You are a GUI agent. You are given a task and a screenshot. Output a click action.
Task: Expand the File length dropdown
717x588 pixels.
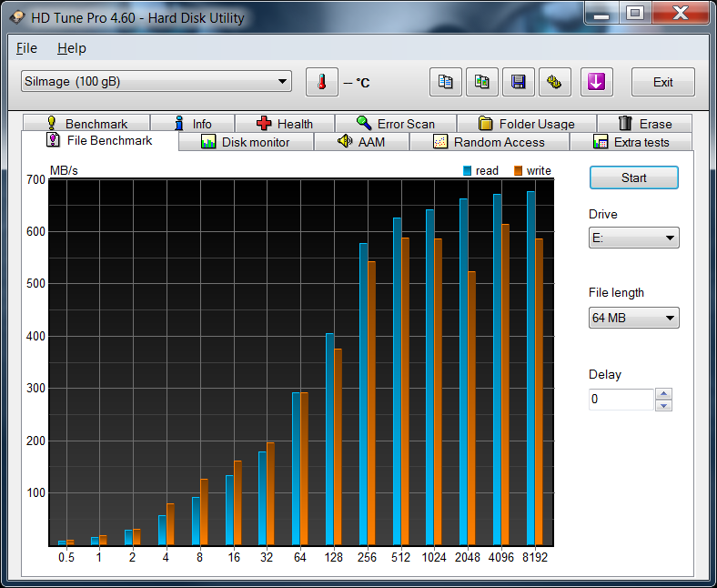pyautogui.click(x=633, y=318)
